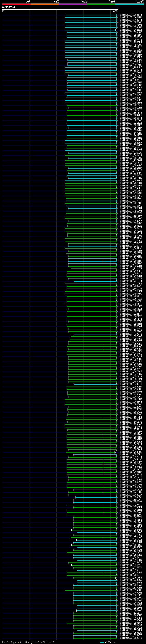This screenshot has width=146, height=644.
Task: Click the UniRef100_C5YCE6 label
Action: (131, 344)
